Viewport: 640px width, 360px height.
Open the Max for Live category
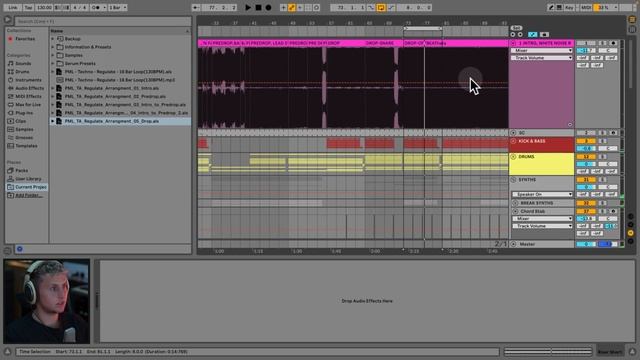pyautogui.click(x=28, y=104)
